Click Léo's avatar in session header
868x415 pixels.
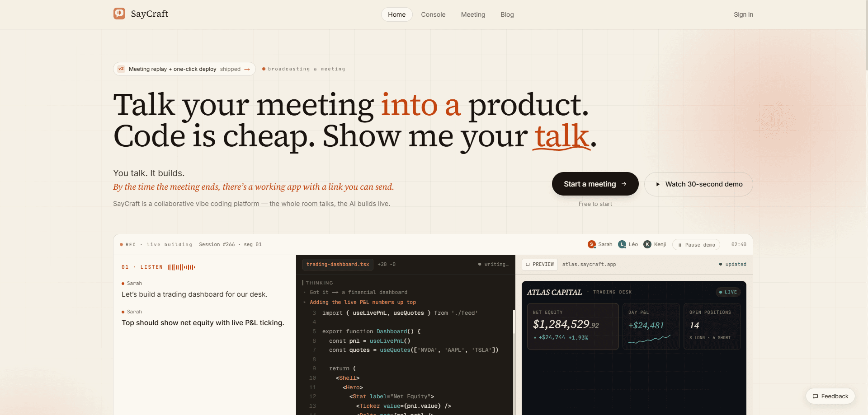(x=622, y=244)
